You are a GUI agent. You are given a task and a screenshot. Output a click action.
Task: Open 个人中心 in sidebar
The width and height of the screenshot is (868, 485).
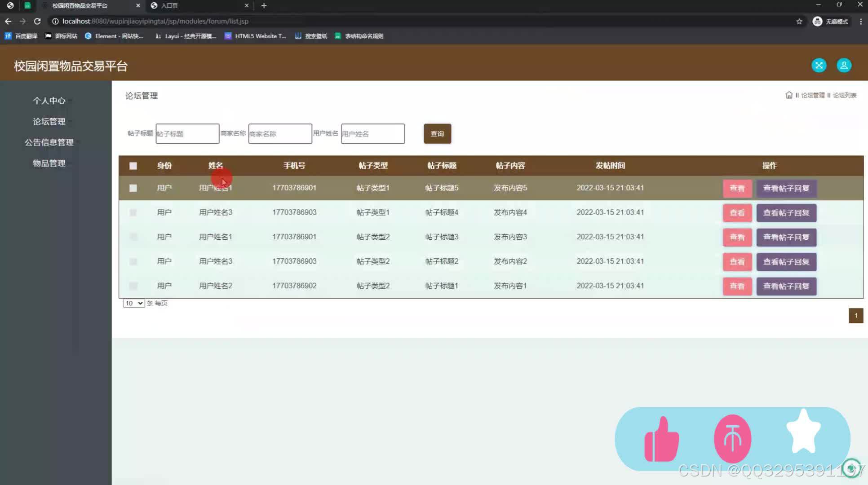pyautogui.click(x=49, y=101)
